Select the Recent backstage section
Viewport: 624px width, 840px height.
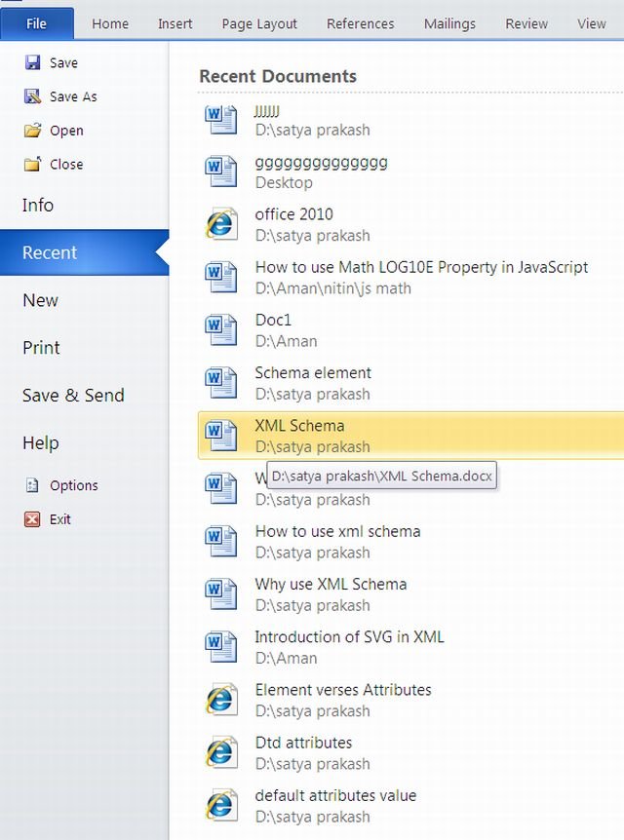click(84, 252)
